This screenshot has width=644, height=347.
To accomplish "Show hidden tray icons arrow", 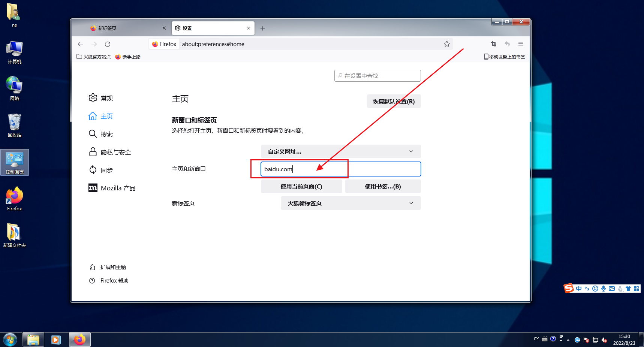I will point(568,340).
